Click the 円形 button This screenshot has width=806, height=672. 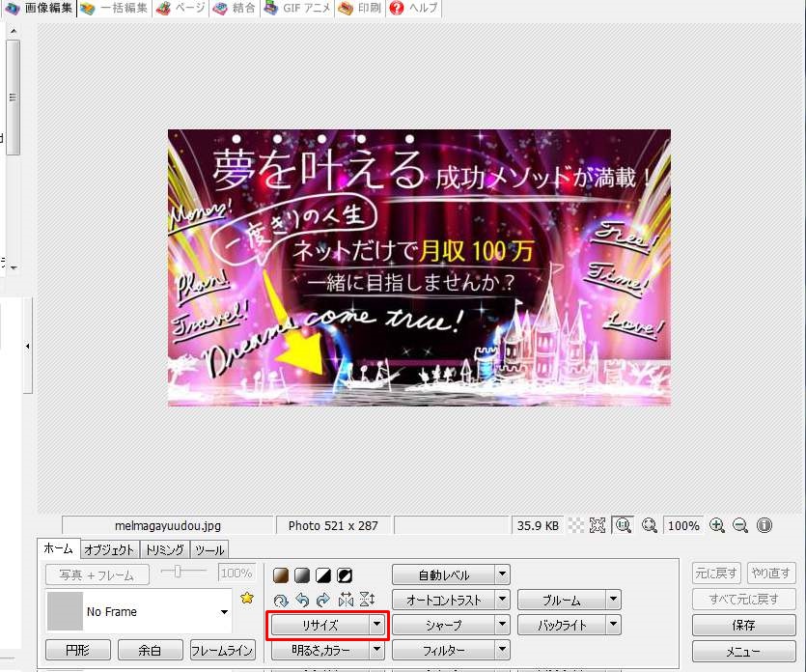78,651
